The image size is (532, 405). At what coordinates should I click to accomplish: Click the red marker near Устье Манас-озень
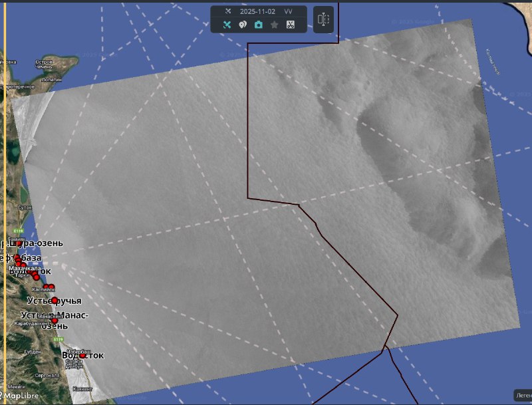tap(55, 321)
